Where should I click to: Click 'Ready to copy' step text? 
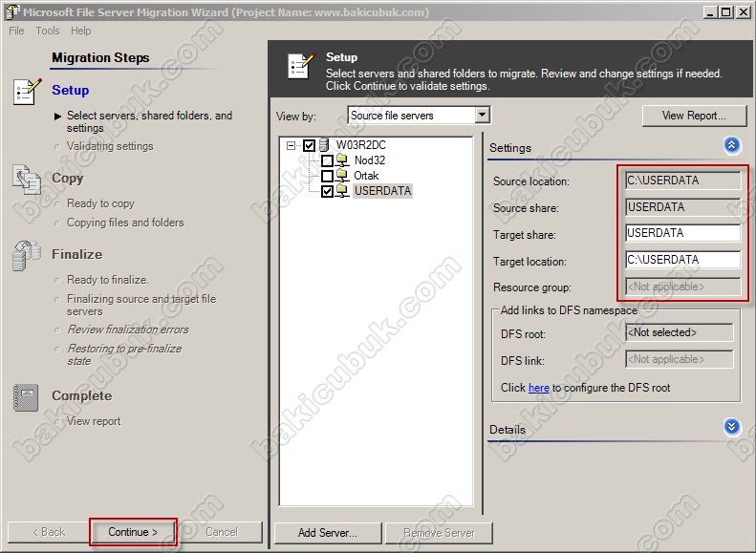100,203
